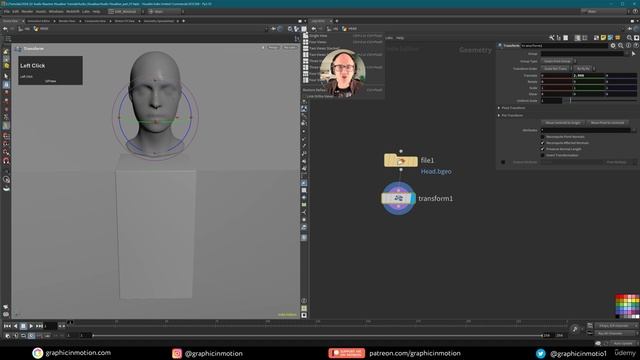Screen dimensions: 640x360
Task: Click the Rotate X value field
Action: coord(557,82)
